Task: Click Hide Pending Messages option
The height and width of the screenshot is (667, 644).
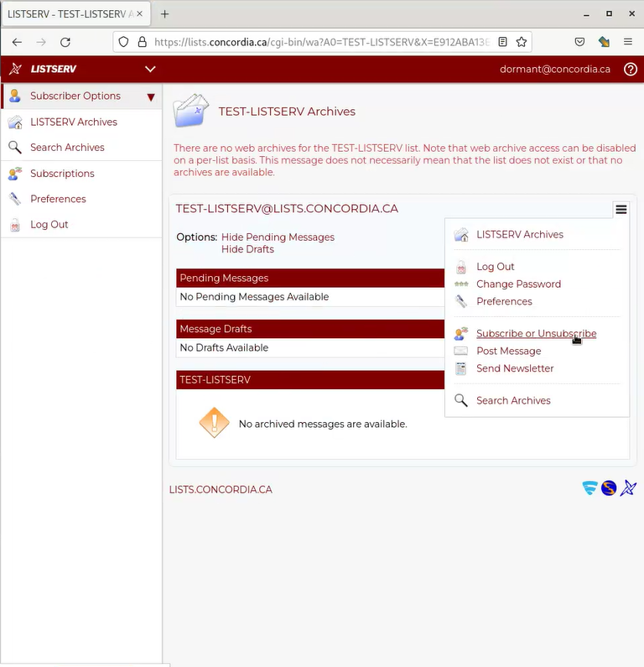Action: click(x=278, y=237)
